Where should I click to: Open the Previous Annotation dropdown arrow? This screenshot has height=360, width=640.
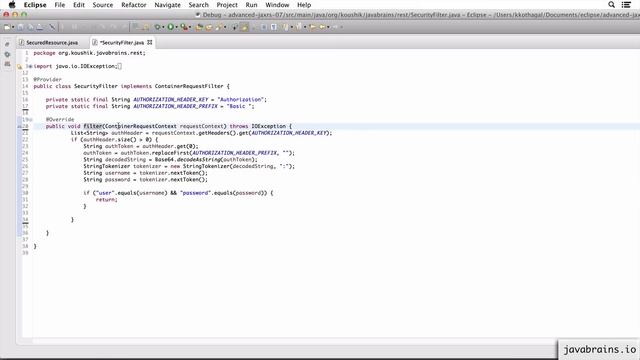point(304,27)
